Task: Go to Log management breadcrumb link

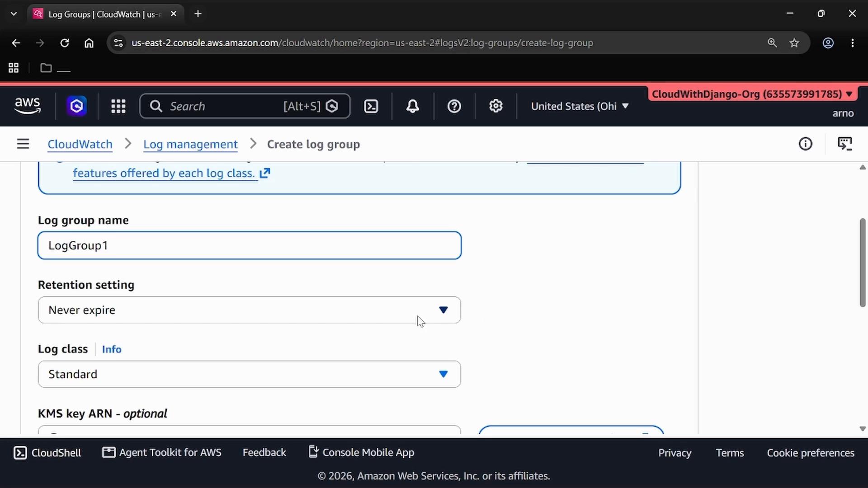Action: (190, 144)
